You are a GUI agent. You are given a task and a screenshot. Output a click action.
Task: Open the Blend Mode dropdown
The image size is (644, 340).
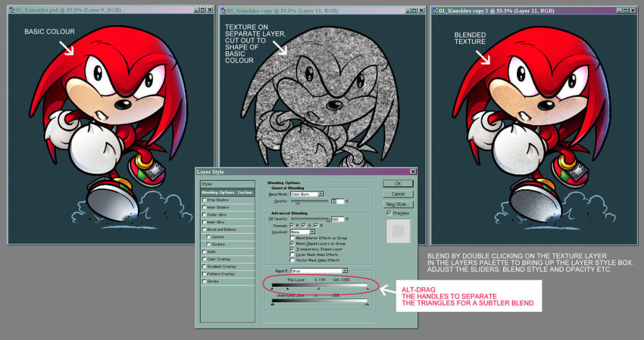307,194
